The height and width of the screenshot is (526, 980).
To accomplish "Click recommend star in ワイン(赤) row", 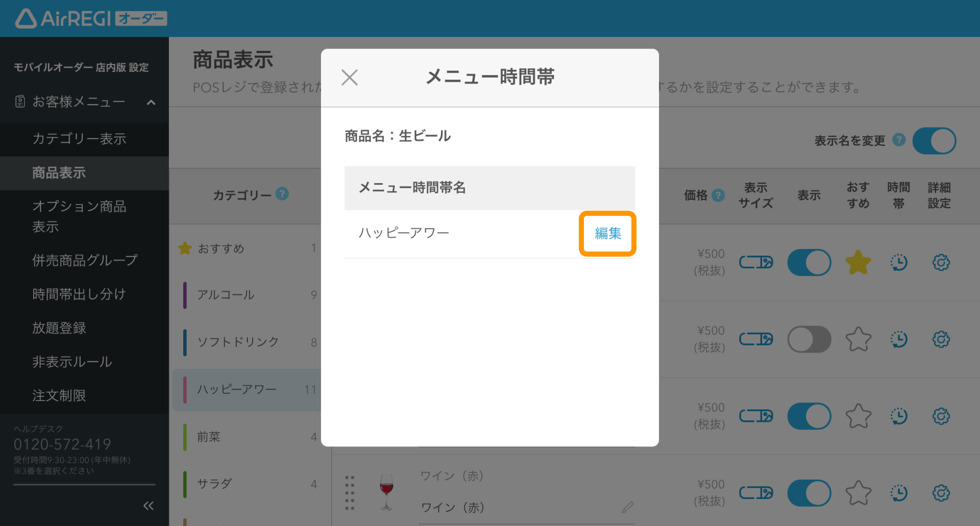I will click(x=858, y=493).
